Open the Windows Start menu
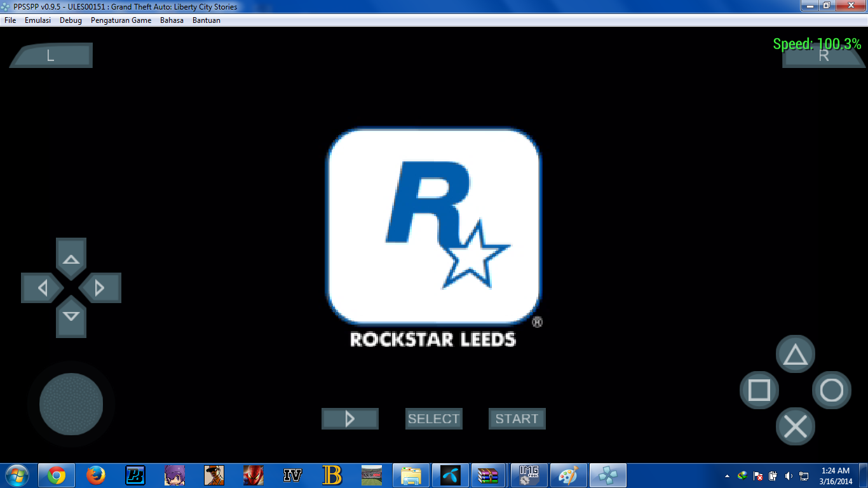868x488 pixels. [x=17, y=475]
